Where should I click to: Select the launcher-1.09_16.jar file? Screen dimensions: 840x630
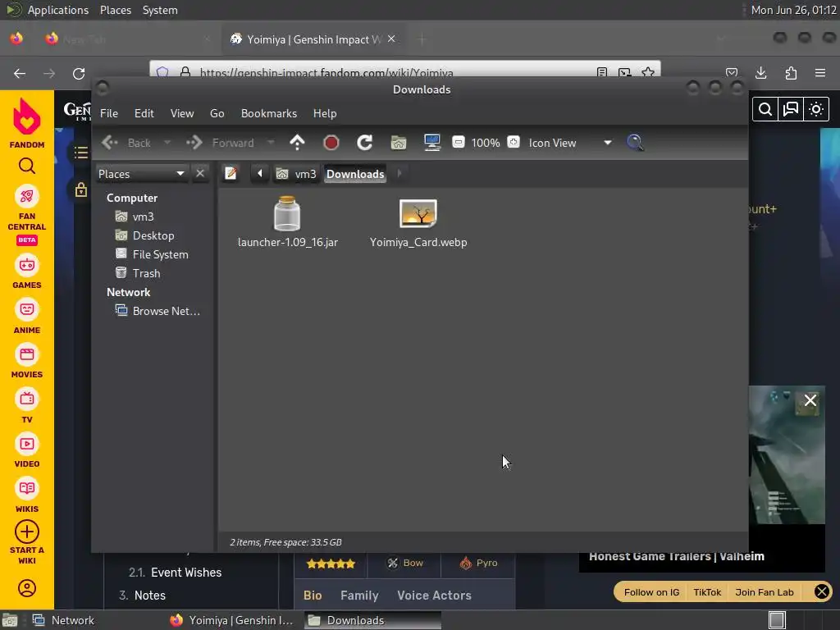288,221
